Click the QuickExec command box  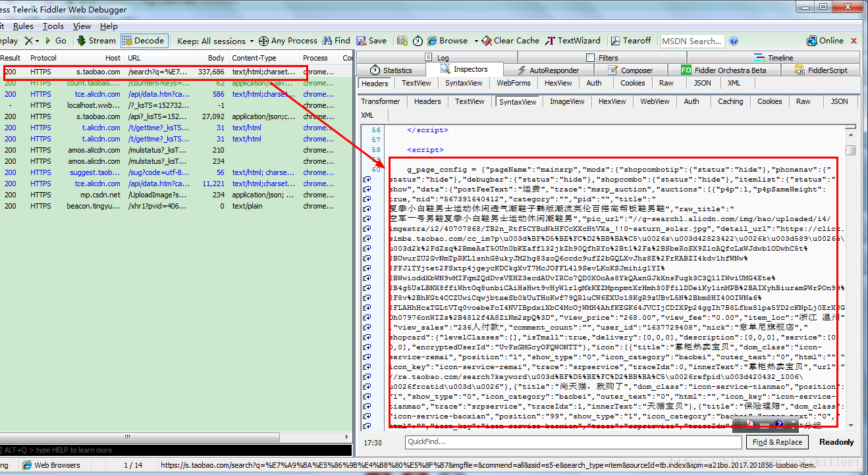click(x=176, y=450)
